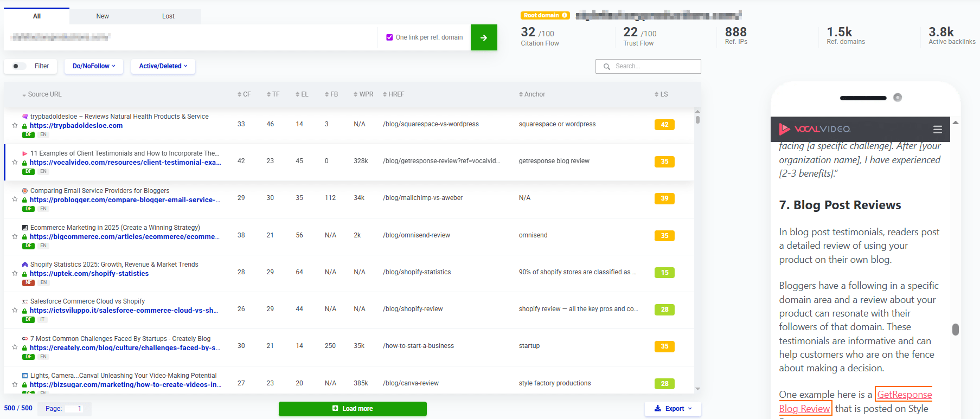This screenshot has width=980, height=419.
Task: Sort table by HREF column
Action: [x=393, y=94]
